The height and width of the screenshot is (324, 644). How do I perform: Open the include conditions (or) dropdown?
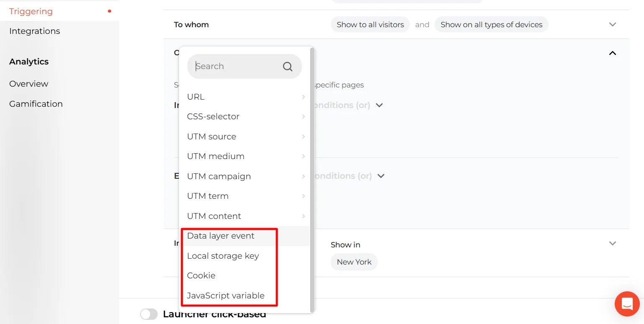pyautogui.click(x=379, y=105)
